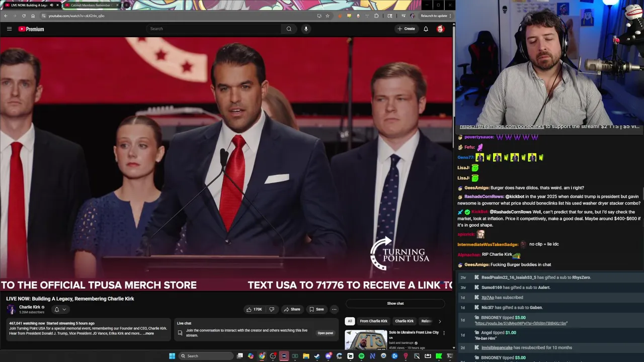The height and width of the screenshot is (362, 644).
Task: Click the YouTube search magnifier button
Action: [x=289, y=29]
